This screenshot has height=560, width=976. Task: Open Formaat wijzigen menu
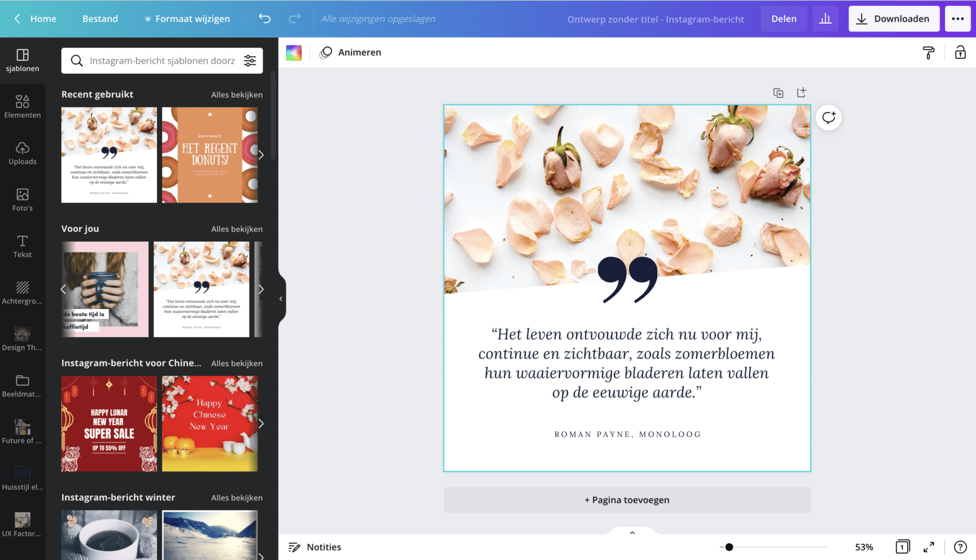click(x=187, y=19)
